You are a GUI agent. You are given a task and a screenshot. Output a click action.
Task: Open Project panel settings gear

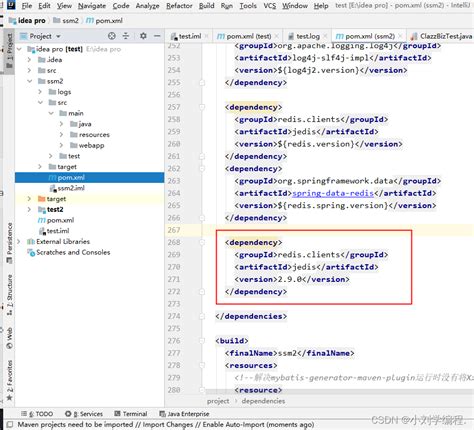pyautogui.click(x=143, y=36)
